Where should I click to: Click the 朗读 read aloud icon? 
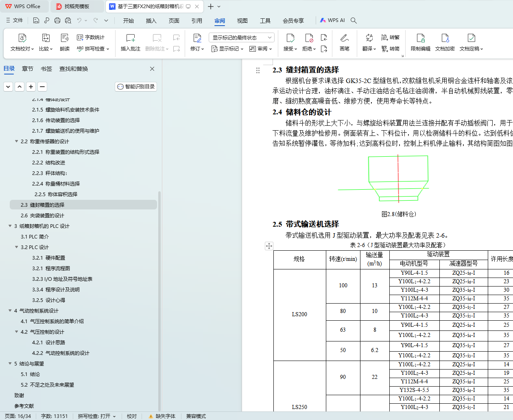click(65, 38)
